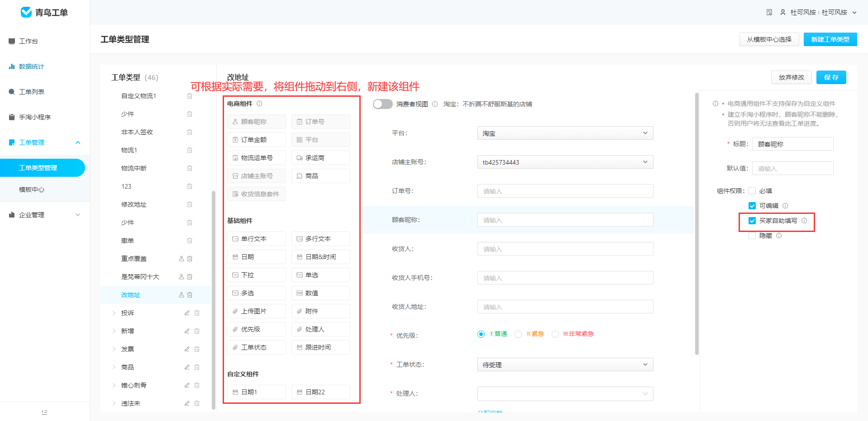Uncheck the 买家自助填写 checkbox
Viewport: 868px width, 421px height.
pos(752,221)
